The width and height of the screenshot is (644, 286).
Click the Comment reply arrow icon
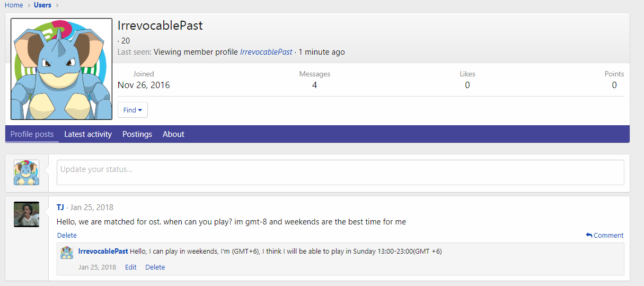(x=589, y=235)
